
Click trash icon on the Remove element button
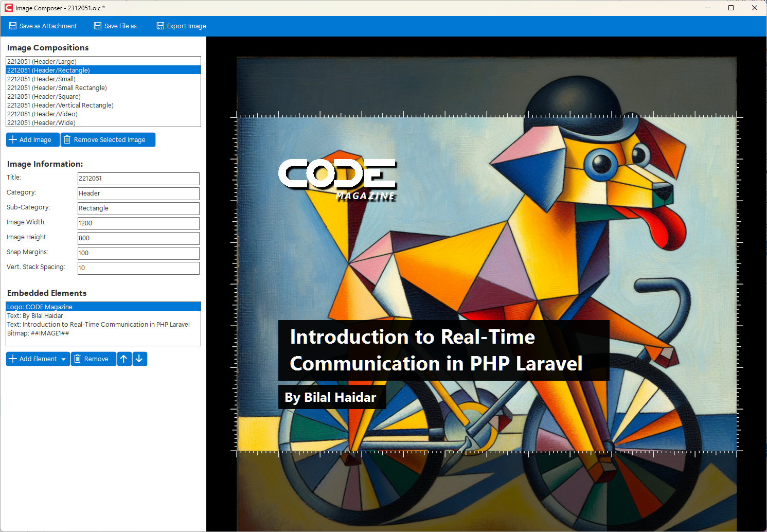click(77, 359)
